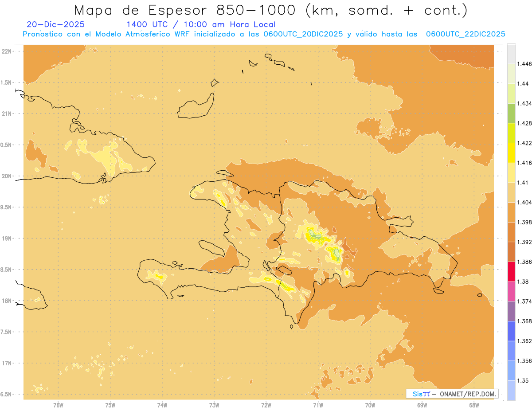Select the '68W' longitude label
This screenshot has width=532, height=411.
point(474,406)
